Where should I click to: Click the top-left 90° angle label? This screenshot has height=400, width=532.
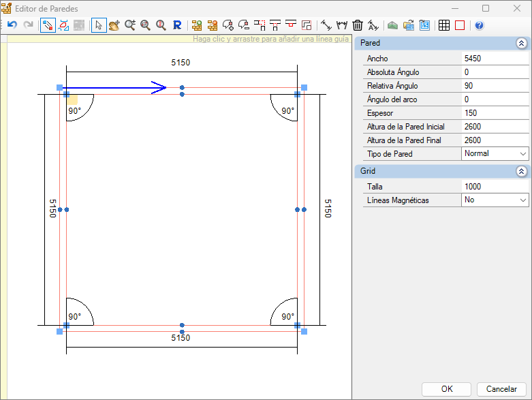click(75, 111)
